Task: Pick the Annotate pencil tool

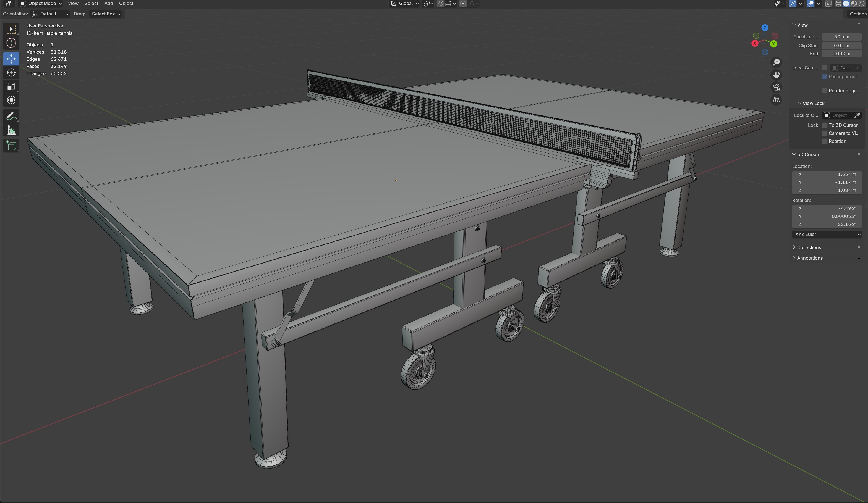Action: coord(11,116)
